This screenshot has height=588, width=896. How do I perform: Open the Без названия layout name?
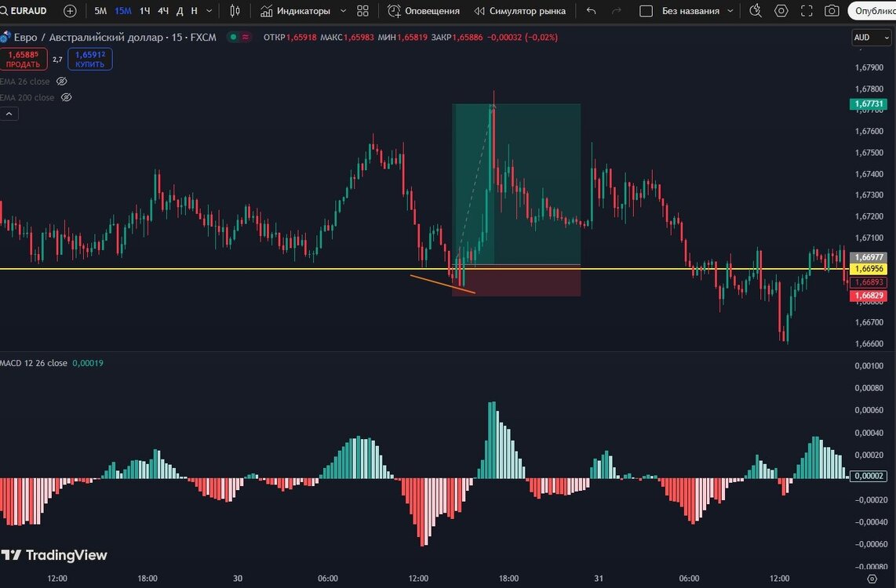pos(690,11)
